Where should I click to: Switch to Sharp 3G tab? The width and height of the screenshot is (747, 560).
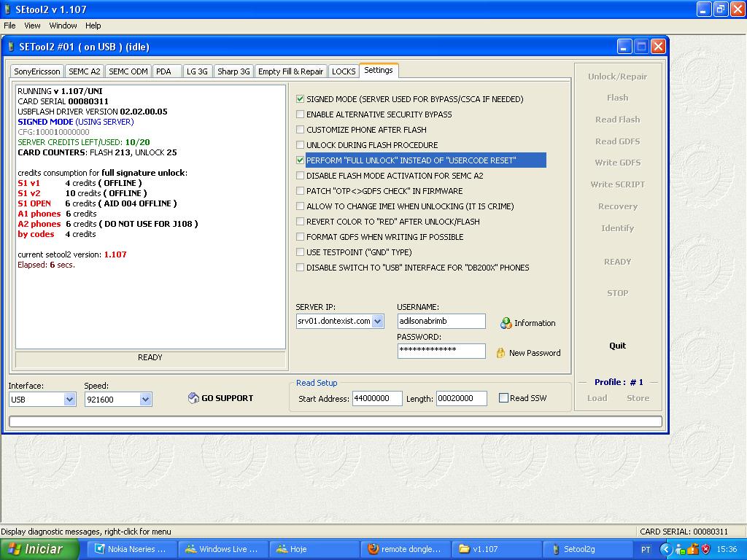[x=233, y=71]
